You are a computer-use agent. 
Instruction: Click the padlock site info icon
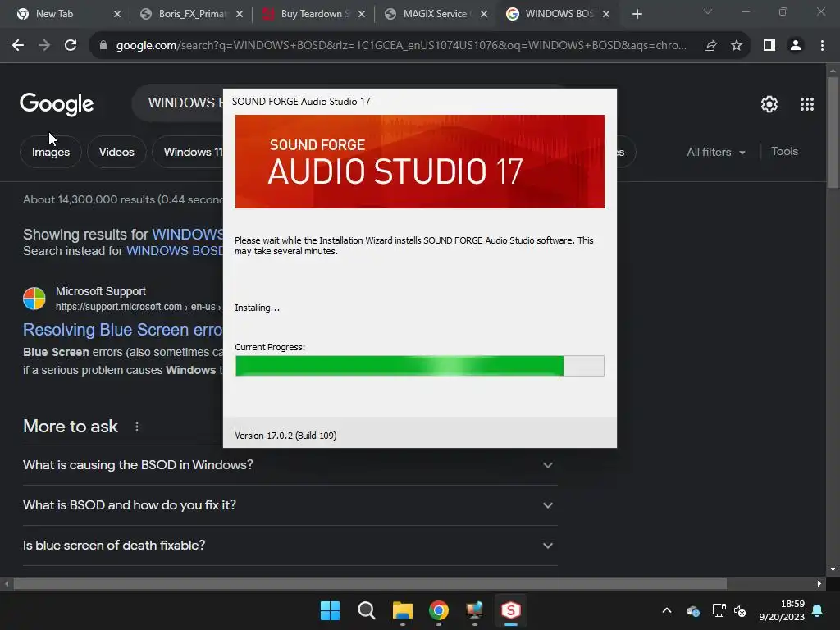click(103, 46)
